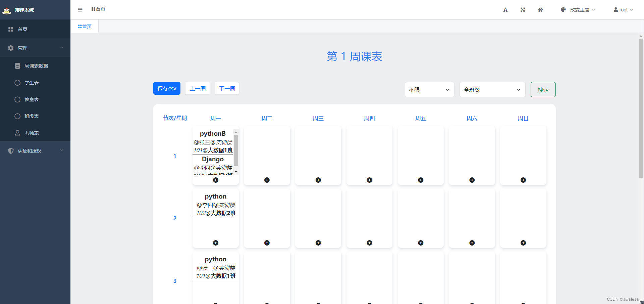
Task: Click the 排课系统 title text
Action: (x=24, y=10)
